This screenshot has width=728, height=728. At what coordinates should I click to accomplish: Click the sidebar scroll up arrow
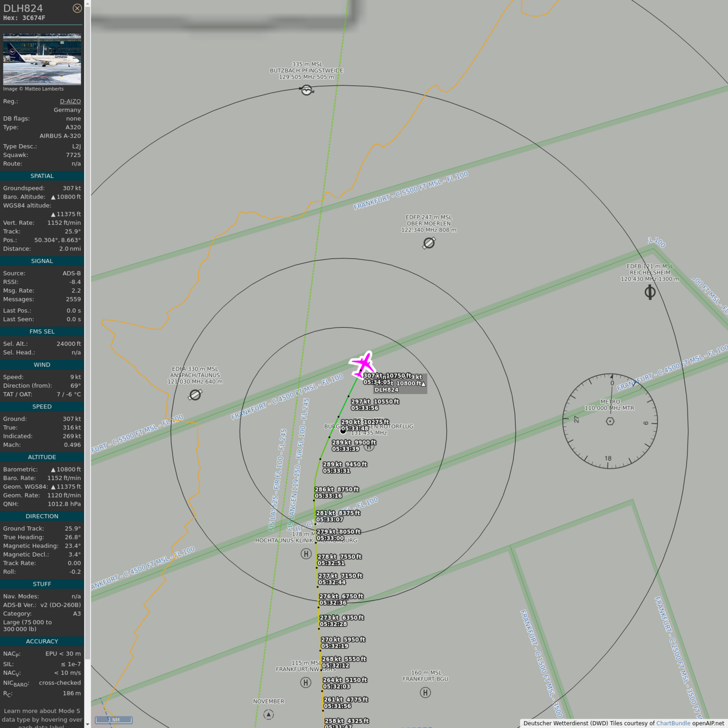click(87, 4)
